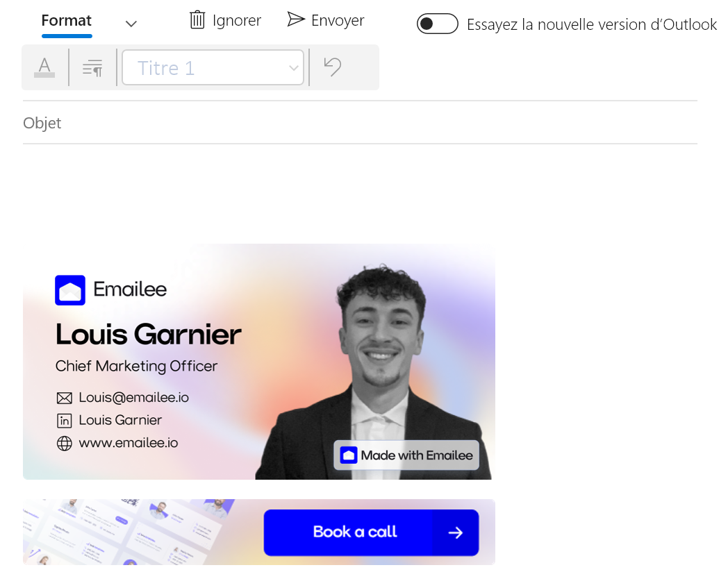This screenshot has height=588, width=719.
Task: Click the undo arrow icon
Action: pyautogui.click(x=333, y=67)
